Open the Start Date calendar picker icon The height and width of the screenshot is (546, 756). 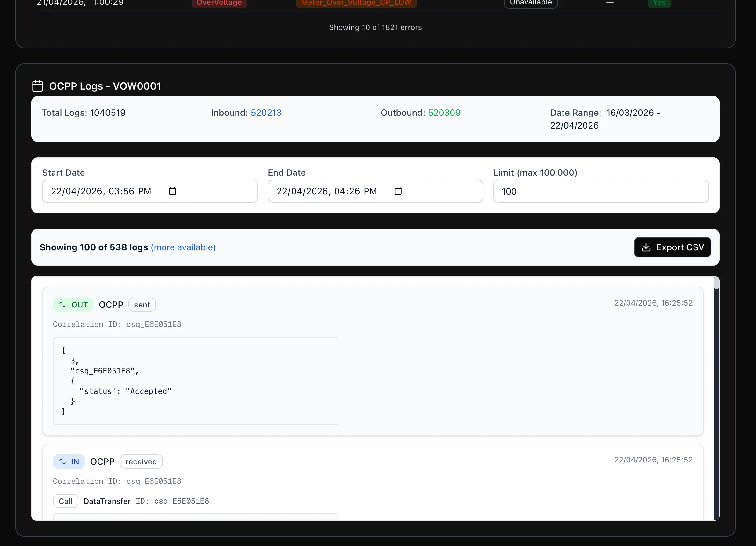pos(172,191)
